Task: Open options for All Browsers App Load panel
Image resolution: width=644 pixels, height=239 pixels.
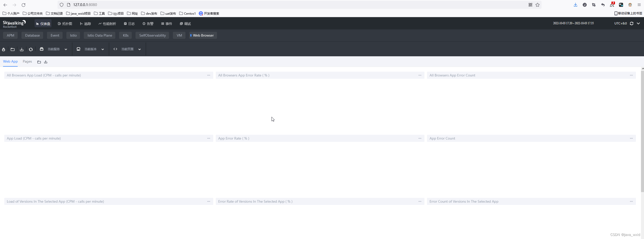Action: click(x=209, y=75)
